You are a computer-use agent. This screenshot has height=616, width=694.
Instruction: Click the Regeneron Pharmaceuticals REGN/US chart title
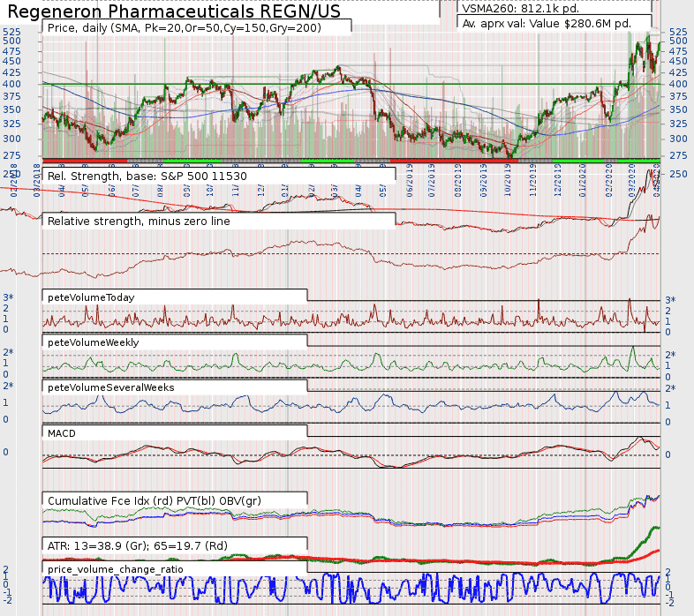174,11
